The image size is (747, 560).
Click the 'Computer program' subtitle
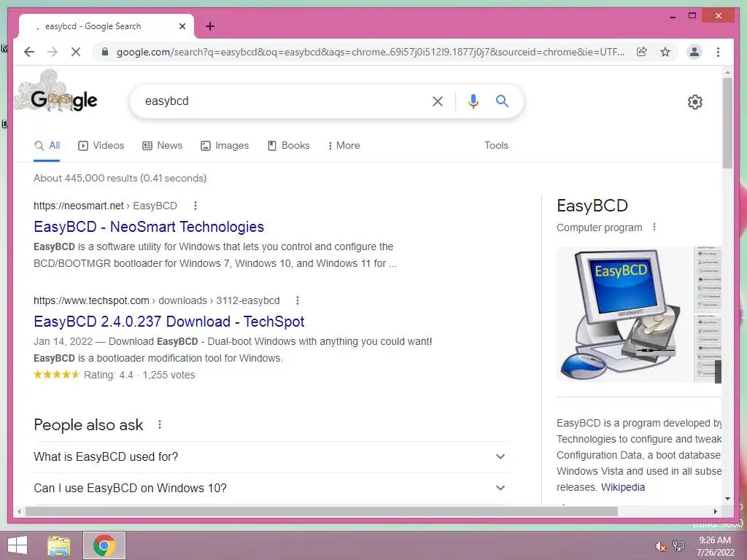pyautogui.click(x=600, y=227)
